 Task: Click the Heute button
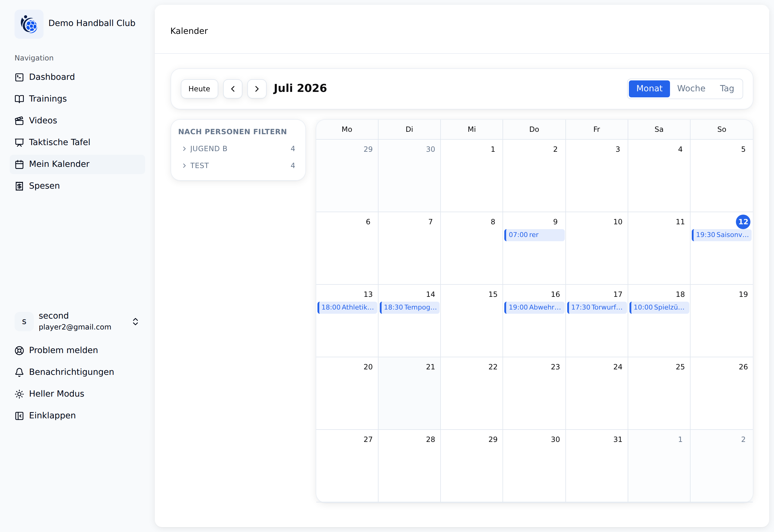[199, 89]
